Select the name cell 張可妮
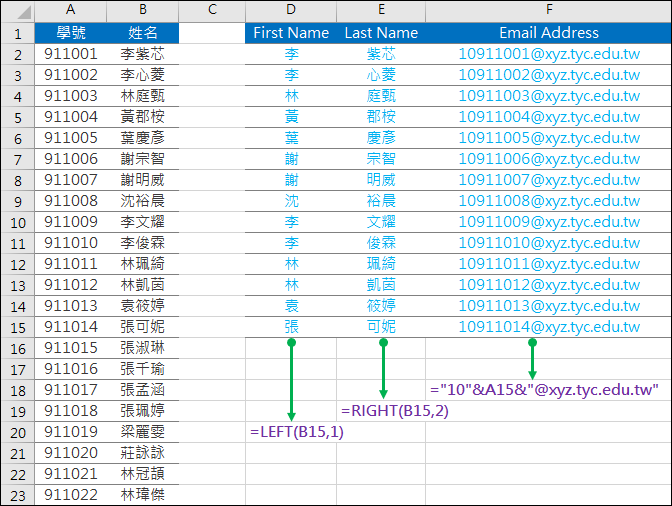The height and width of the screenshot is (506, 672). 143,327
